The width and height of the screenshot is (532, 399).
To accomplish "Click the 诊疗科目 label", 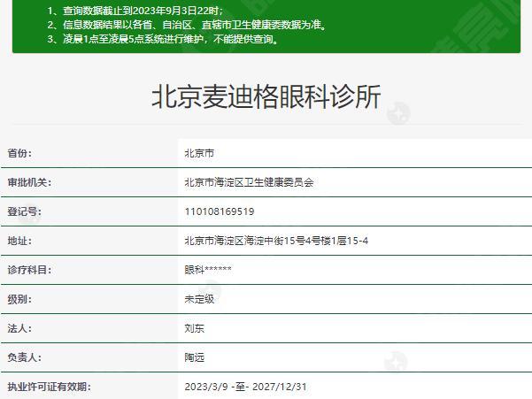I will click(29, 270).
